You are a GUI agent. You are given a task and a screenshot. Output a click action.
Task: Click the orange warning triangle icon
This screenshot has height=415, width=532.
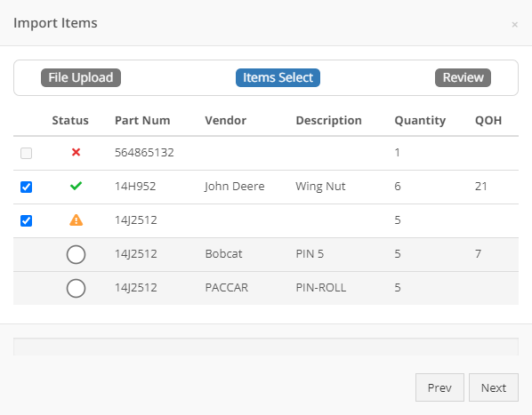[x=76, y=219]
